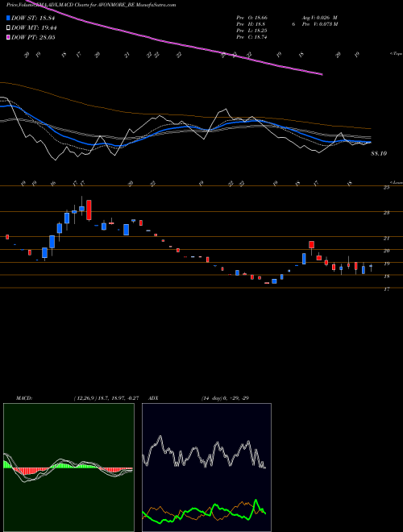Click the last candlestick on the right of price chart

(371, 267)
